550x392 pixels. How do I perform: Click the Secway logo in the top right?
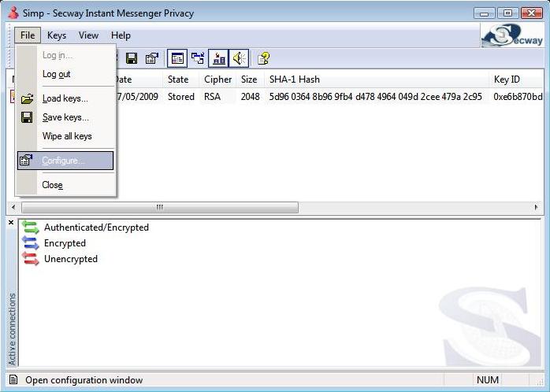point(511,35)
